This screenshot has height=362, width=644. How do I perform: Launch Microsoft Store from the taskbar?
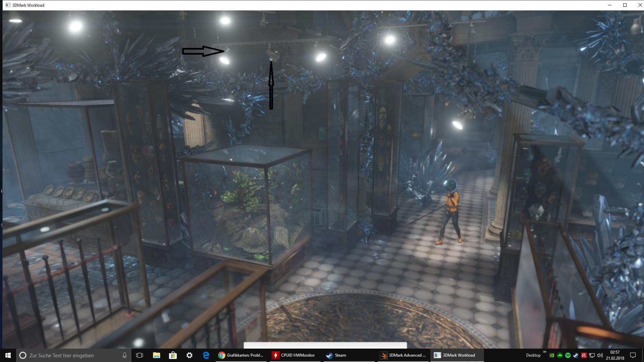click(x=173, y=355)
